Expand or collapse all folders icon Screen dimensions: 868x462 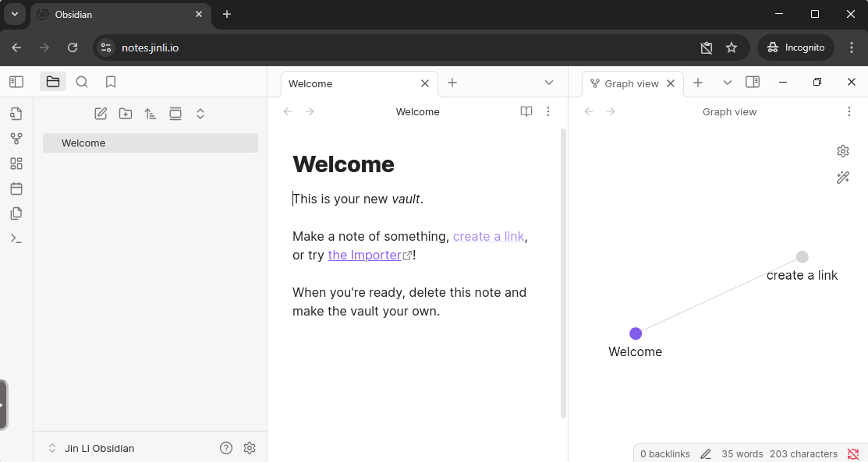200,114
